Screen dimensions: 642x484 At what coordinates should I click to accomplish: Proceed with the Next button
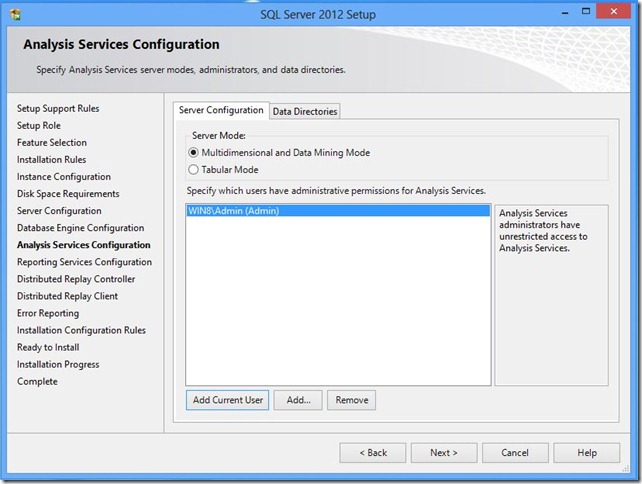(444, 453)
